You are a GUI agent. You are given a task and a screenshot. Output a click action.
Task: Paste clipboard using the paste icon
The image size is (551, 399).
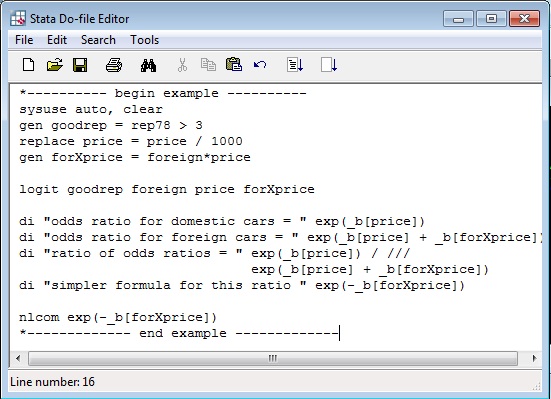tap(234, 65)
